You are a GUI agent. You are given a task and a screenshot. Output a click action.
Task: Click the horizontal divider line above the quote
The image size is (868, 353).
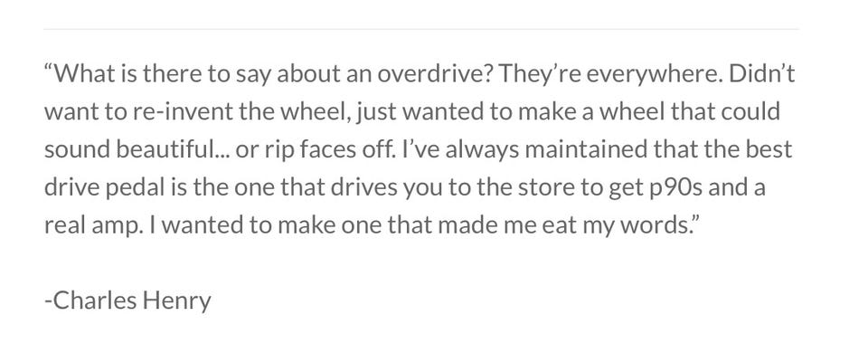click(420, 29)
